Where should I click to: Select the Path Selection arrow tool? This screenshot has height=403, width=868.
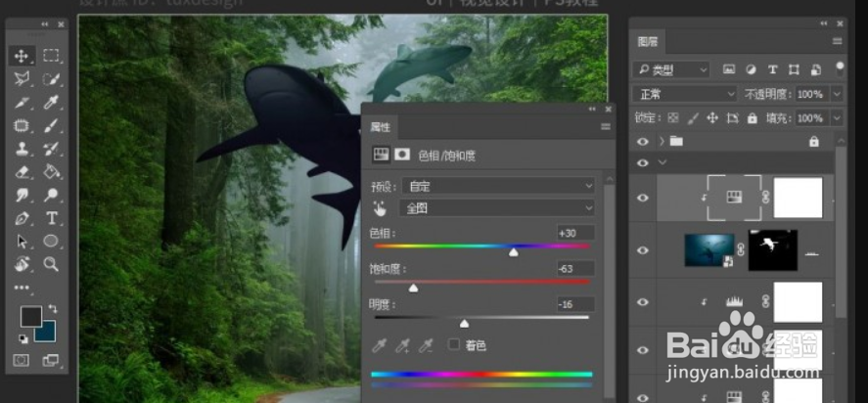pyautogui.click(x=22, y=242)
